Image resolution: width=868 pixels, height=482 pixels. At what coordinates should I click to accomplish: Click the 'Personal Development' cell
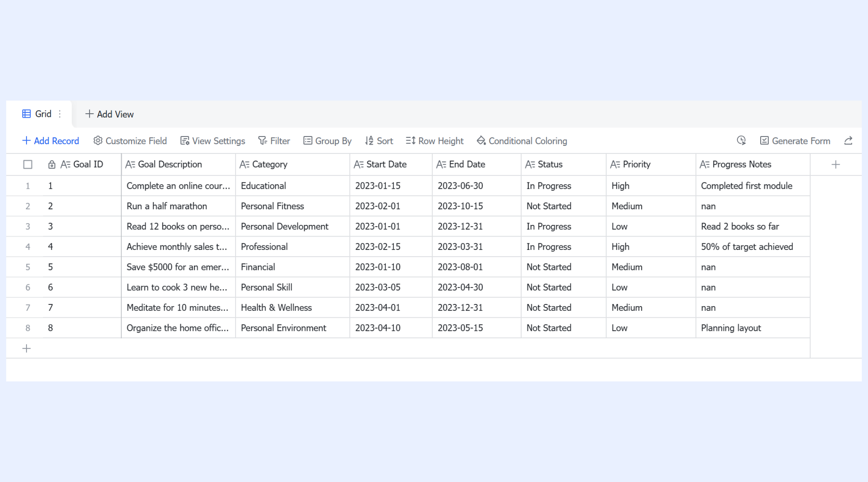[x=293, y=227]
